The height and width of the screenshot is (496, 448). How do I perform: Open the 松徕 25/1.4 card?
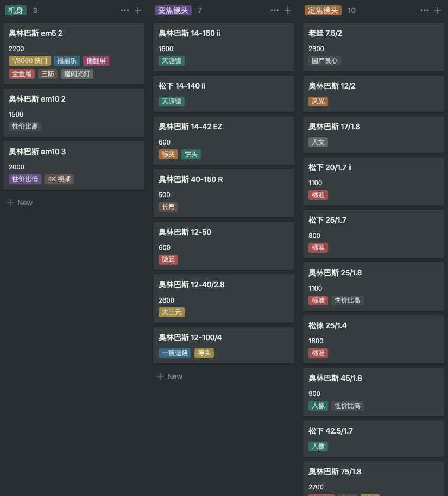374,339
